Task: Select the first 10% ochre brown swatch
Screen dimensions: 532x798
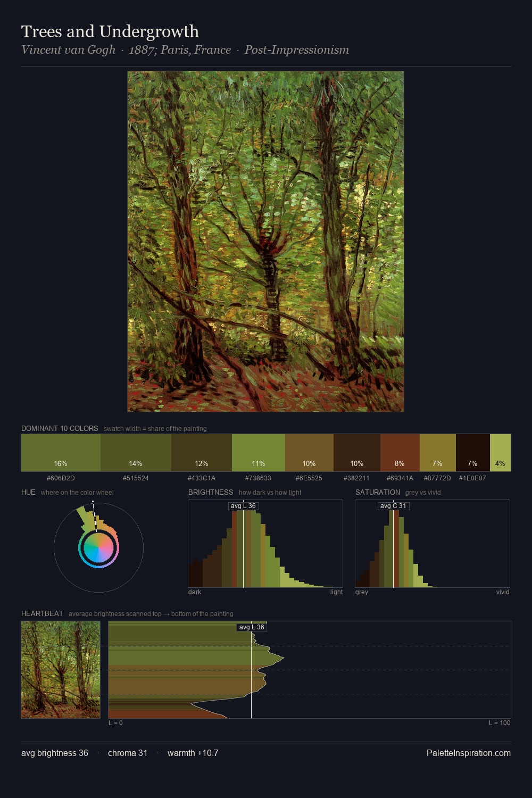Action: point(309,453)
